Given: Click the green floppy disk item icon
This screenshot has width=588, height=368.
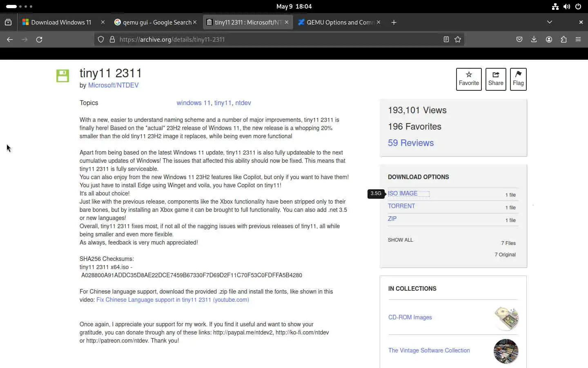Looking at the screenshot, I should click(x=62, y=76).
